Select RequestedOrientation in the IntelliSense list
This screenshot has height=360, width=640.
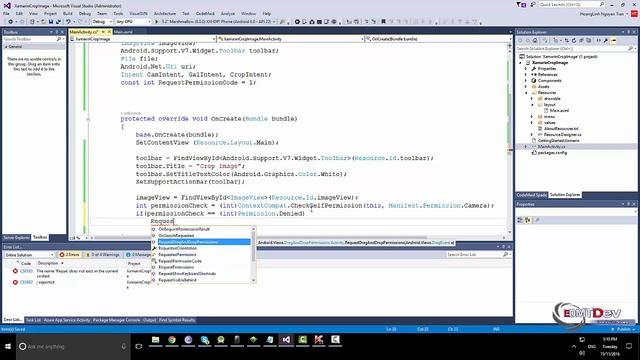[178, 248]
